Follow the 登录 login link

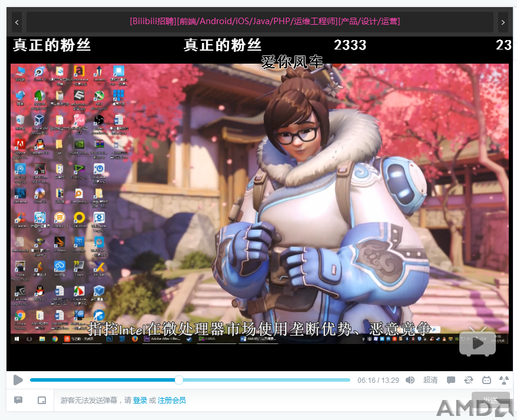(x=140, y=400)
